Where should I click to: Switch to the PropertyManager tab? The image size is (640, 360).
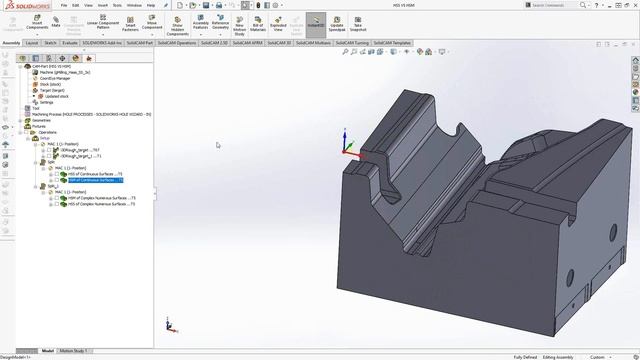pos(36,58)
